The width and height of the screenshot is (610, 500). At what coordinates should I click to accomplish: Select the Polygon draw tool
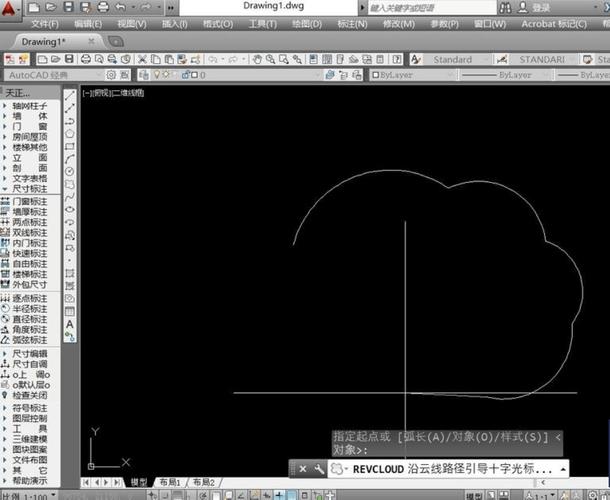click(70, 134)
